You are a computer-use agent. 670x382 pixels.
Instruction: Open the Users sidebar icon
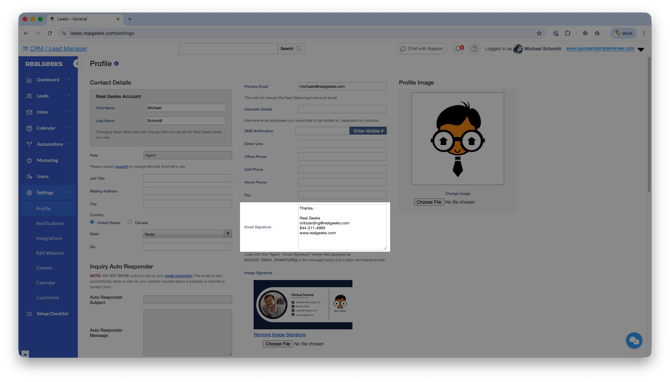29,176
